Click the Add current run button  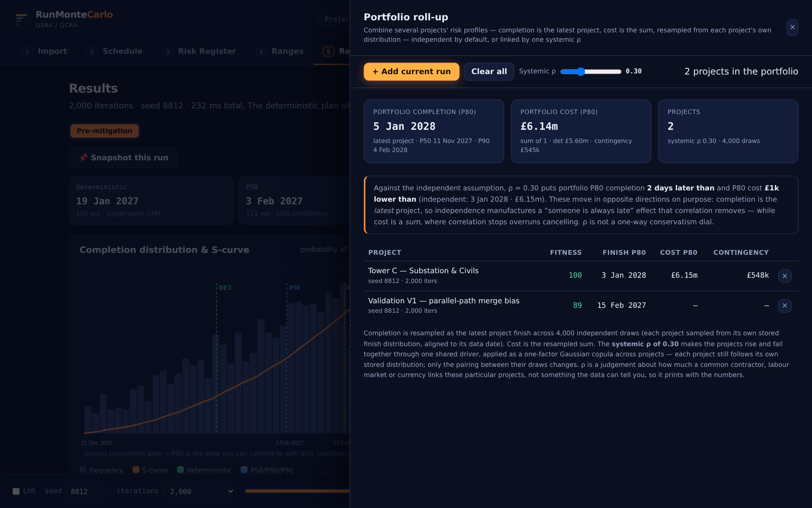tap(412, 71)
